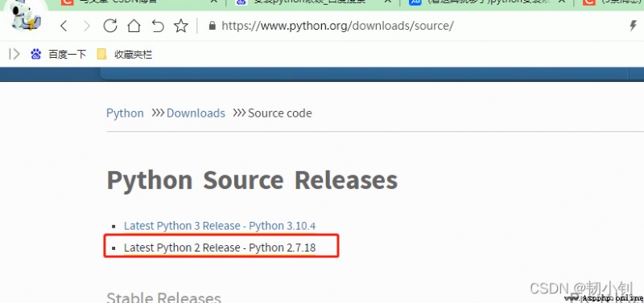The height and width of the screenshot is (303, 644).
Task: Go to the Downloads breadcrumb link
Action: pyautogui.click(x=196, y=113)
